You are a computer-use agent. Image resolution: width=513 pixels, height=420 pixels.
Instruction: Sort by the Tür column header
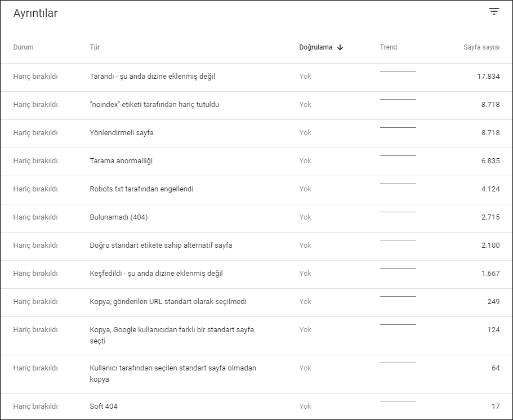(x=95, y=47)
